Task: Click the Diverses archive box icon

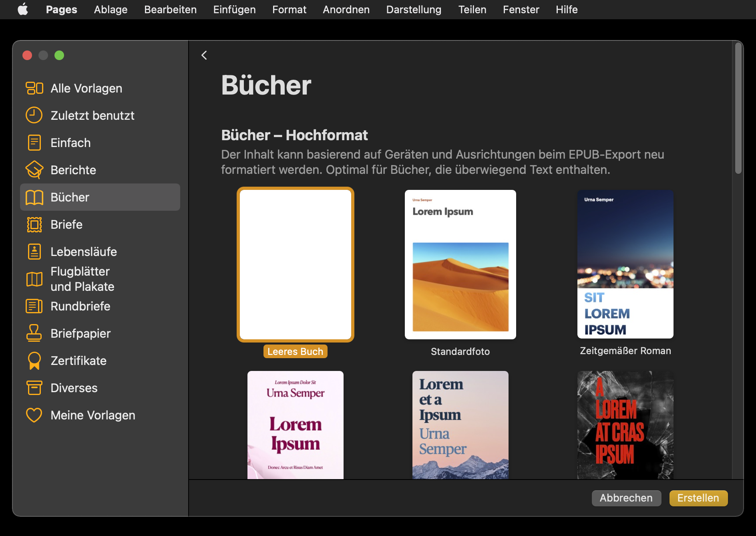Action: 34,388
